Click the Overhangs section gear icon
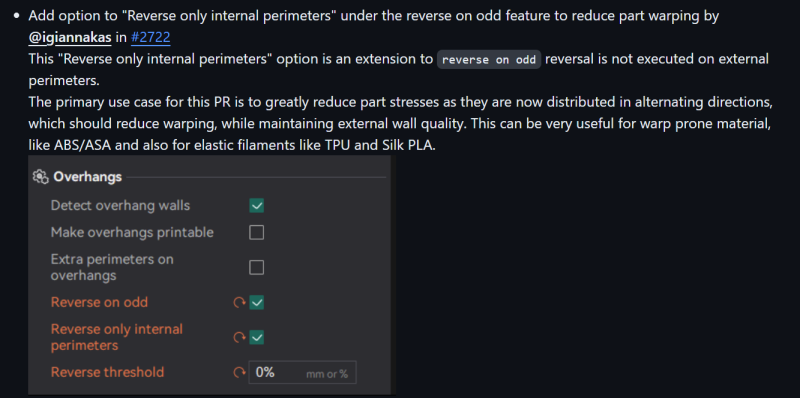 click(x=40, y=177)
